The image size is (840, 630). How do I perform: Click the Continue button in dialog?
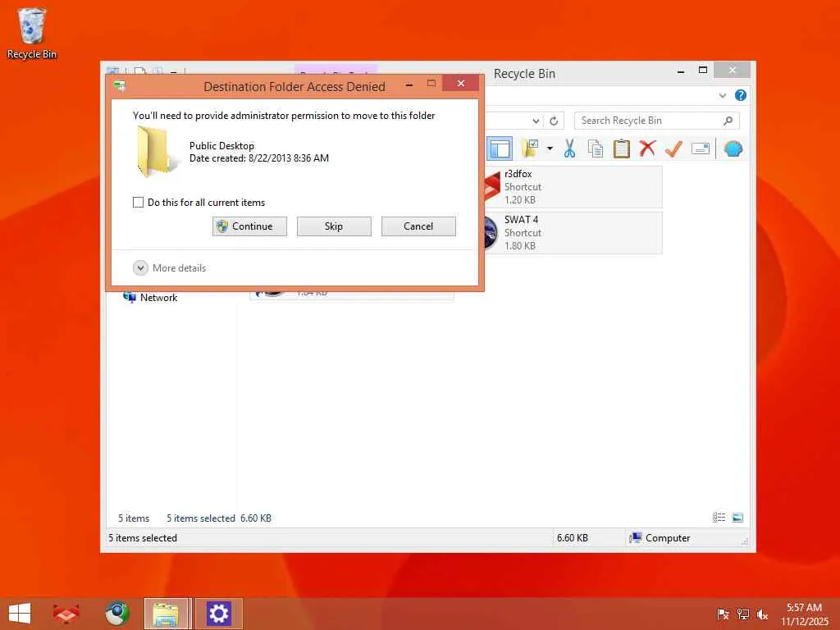(x=249, y=226)
